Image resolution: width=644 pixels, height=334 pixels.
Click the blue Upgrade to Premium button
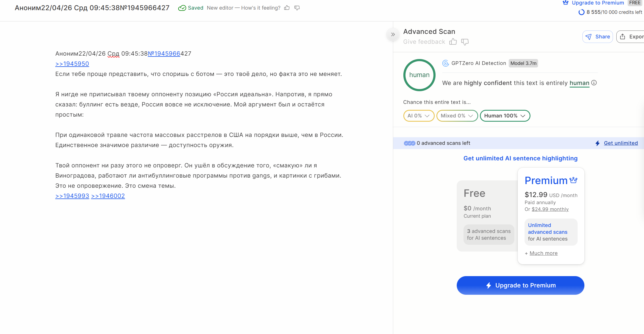(x=520, y=285)
